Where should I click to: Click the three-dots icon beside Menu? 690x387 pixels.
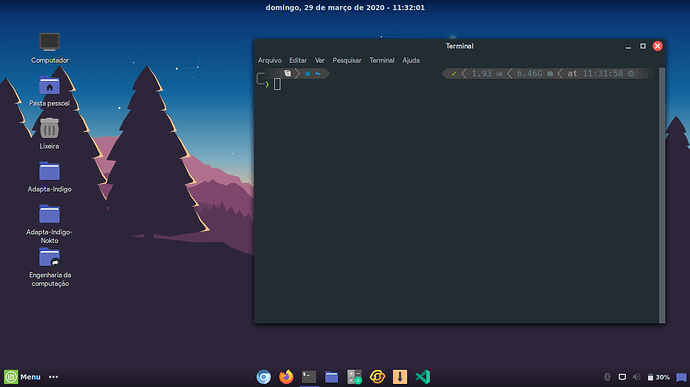tap(54, 377)
